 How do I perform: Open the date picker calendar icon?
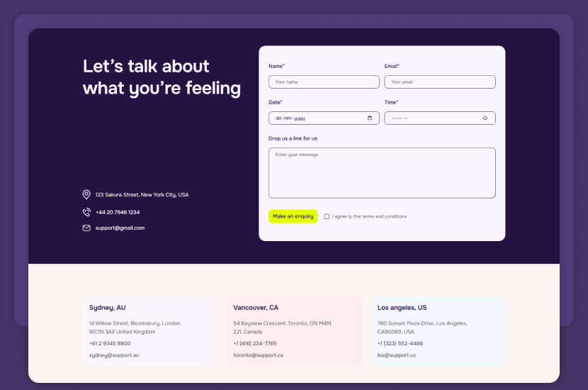tap(370, 118)
